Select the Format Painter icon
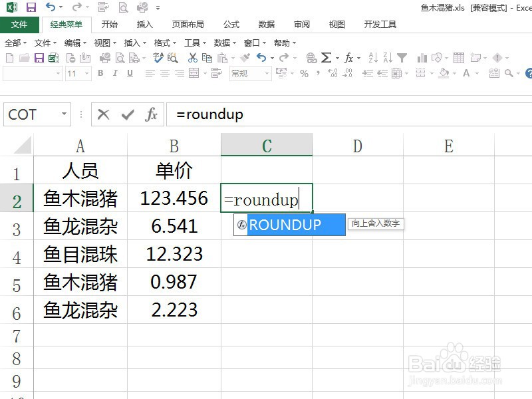Viewport: 532px width, 399px height. (245, 58)
